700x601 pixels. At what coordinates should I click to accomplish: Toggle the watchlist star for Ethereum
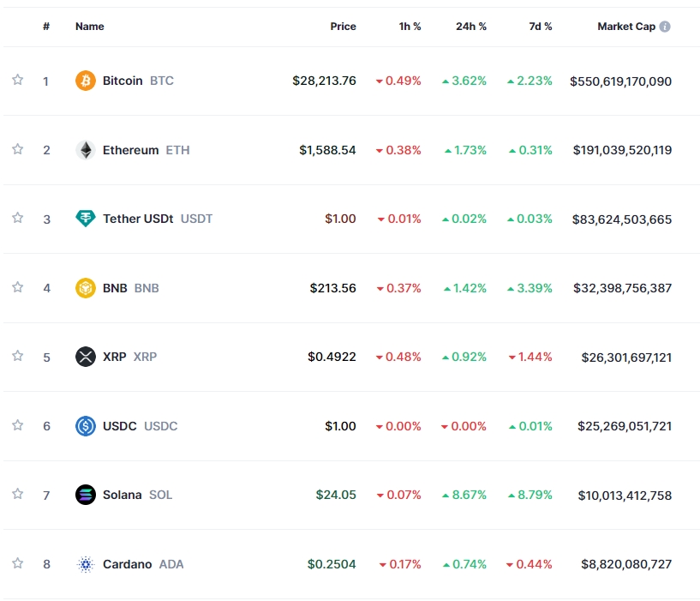(17, 149)
